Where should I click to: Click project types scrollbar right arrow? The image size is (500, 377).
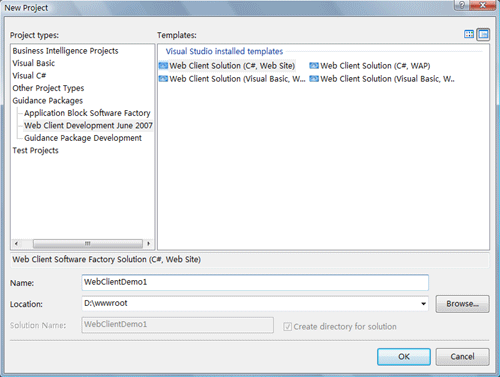(x=148, y=243)
